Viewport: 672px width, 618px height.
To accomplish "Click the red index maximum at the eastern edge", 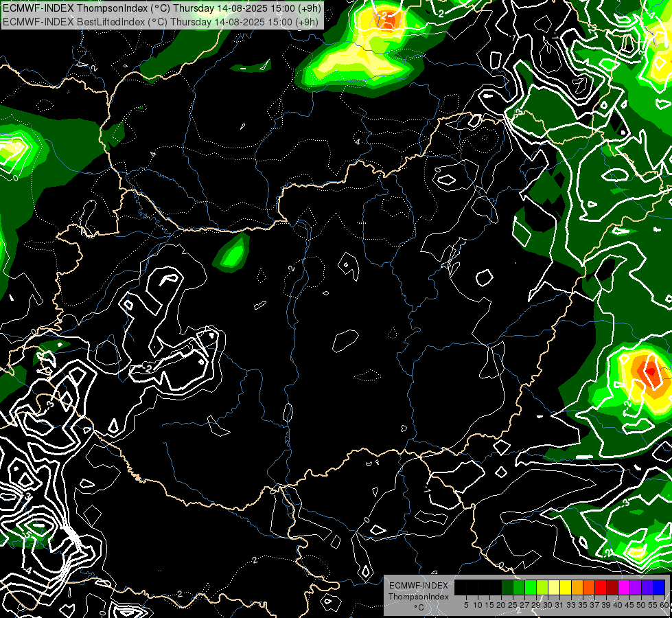I will click(651, 370).
